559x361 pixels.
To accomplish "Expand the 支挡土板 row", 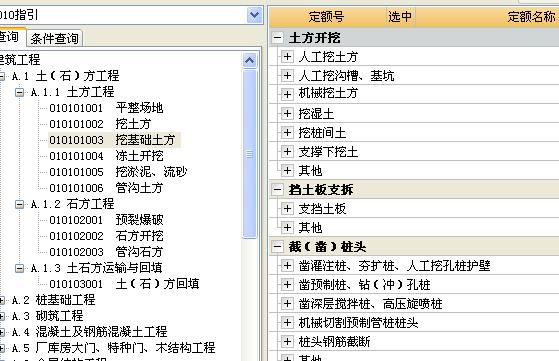I will (x=287, y=208).
